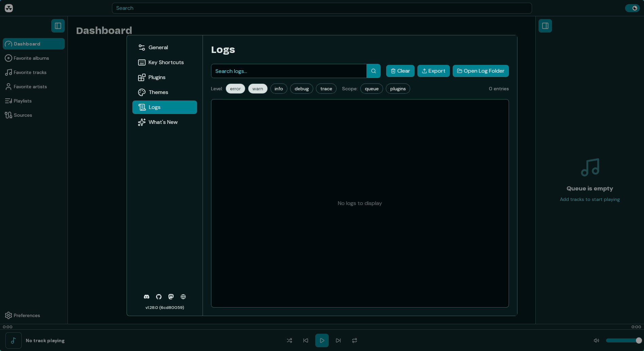
Task: Click the Add tracks to start playing link
Action: pos(589,199)
